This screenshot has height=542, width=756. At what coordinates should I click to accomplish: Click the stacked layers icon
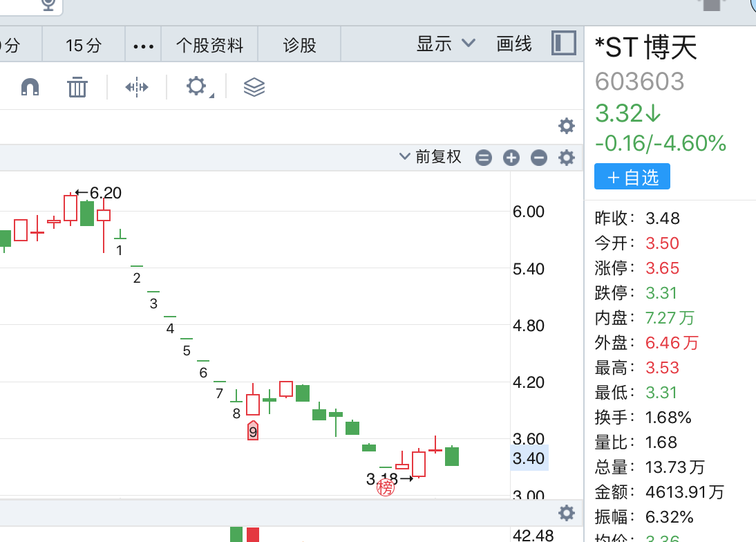254,87
